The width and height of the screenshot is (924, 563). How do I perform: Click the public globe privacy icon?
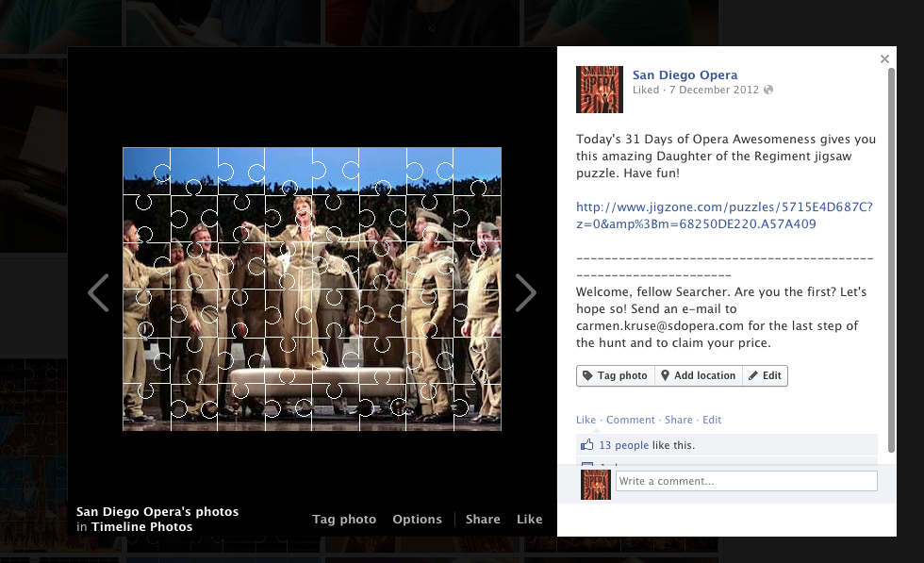[x=768, y=90]
